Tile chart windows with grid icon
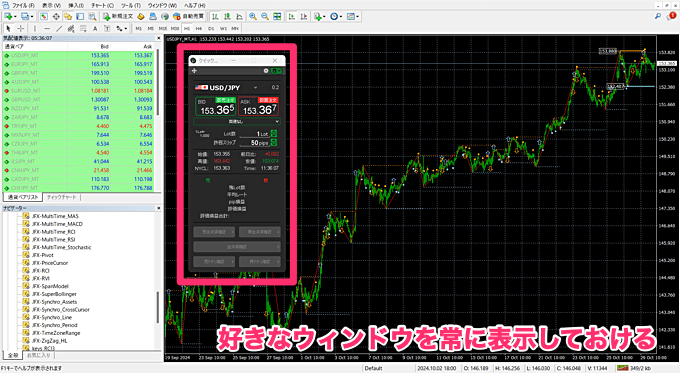Image resolution: width=680 pixels, height=373 pixels. click(277, 16)
